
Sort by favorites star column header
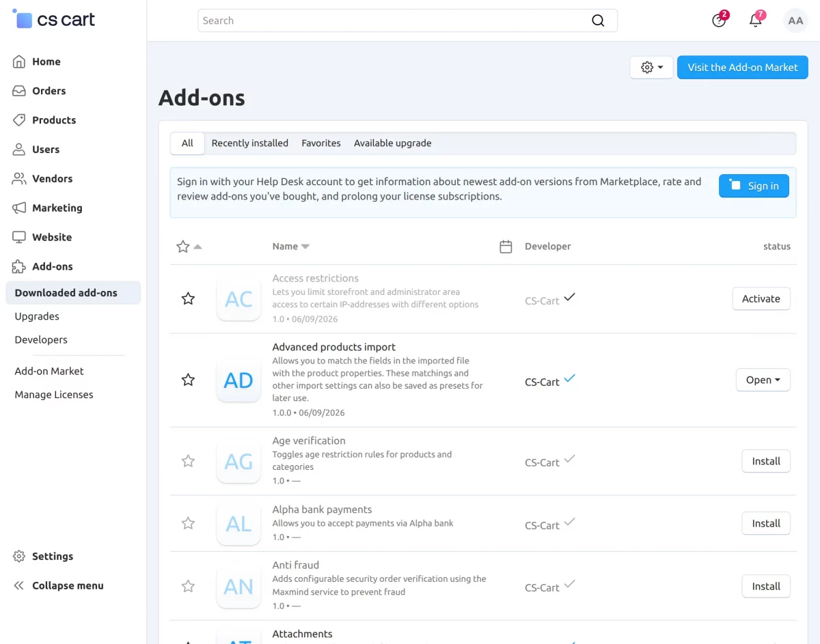pyautogui.click(x=189, y=247)
